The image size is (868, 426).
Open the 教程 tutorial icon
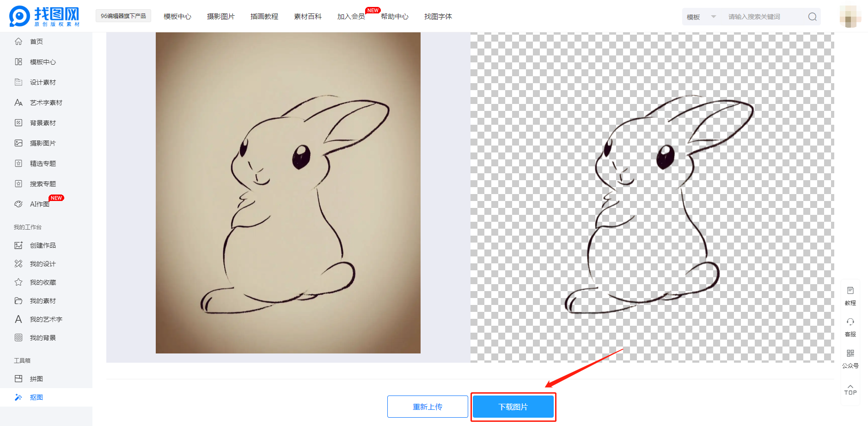tap(850, 291)
